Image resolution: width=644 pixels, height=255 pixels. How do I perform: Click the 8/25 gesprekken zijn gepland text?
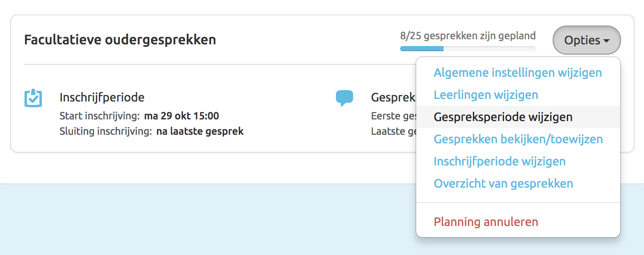[467, 36]
